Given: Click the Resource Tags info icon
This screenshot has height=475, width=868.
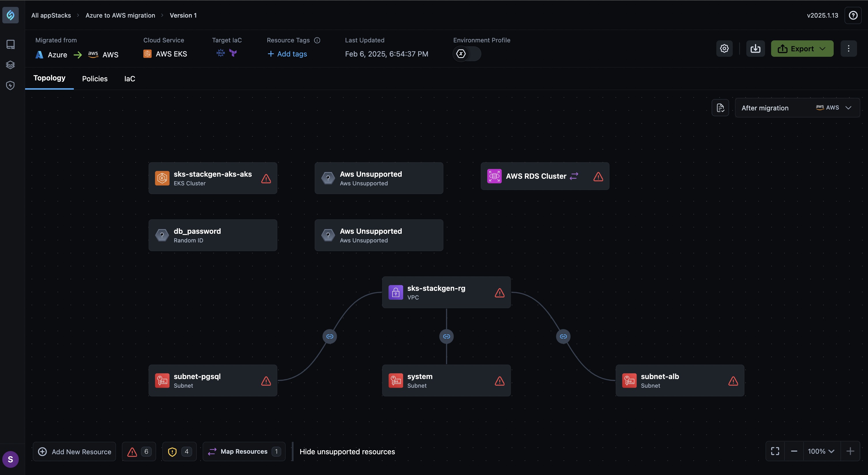Looking at the screenshot, I should click(x=317, y=40).
